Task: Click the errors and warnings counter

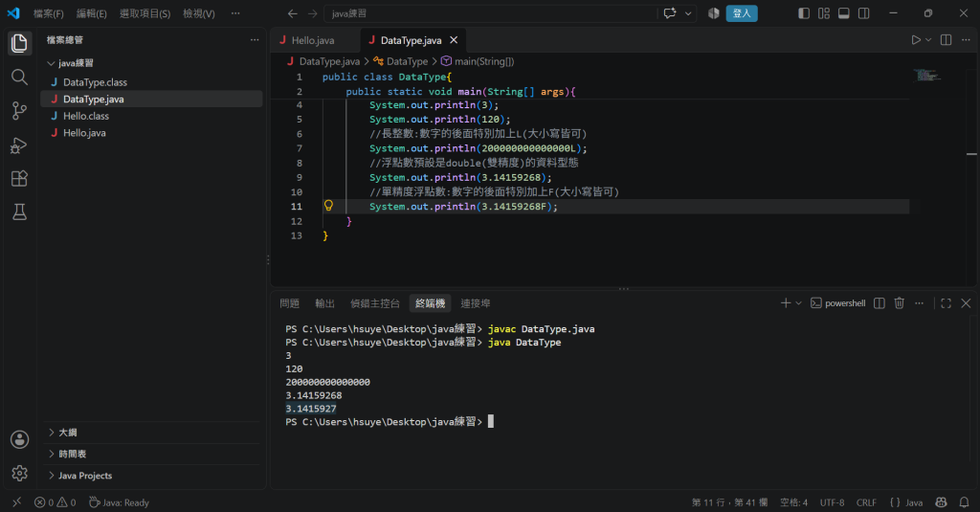Action: coord(55,502)
